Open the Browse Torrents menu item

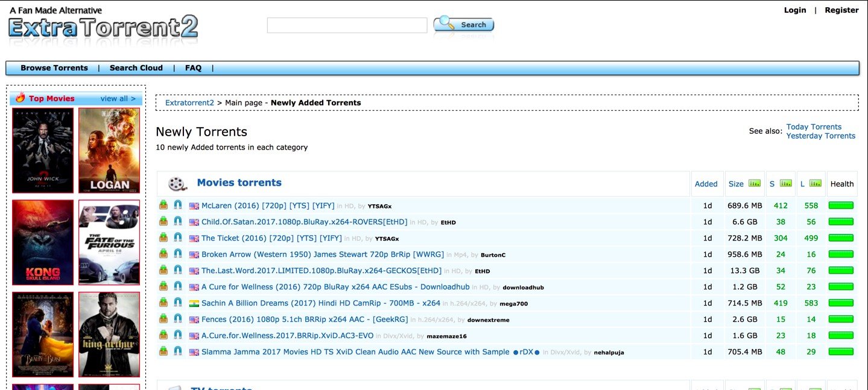coord(54,68)
